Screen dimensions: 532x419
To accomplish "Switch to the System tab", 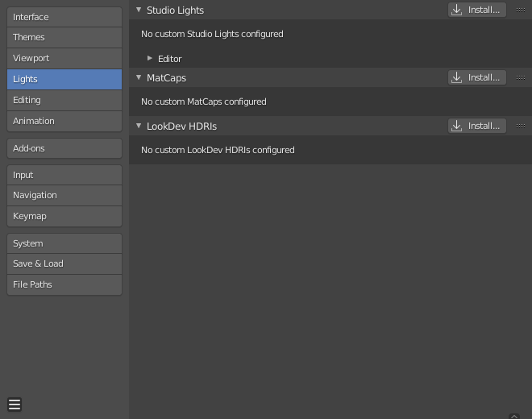I will [64, 243].
